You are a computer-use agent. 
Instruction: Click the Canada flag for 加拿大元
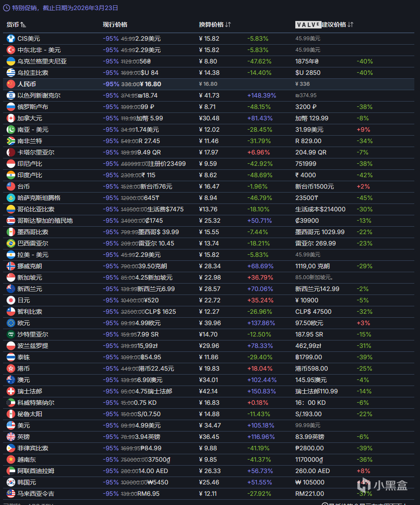(11, 118)
